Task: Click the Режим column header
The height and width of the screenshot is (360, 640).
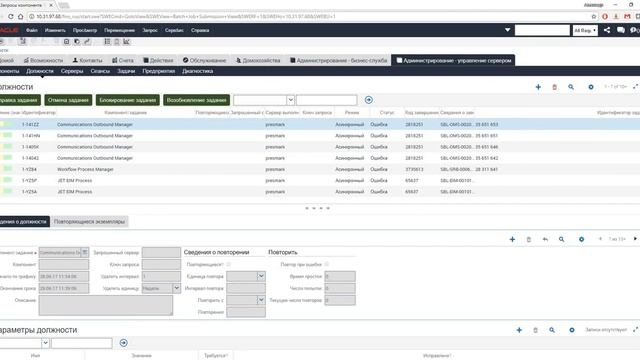Action: (x=352, y=112)
